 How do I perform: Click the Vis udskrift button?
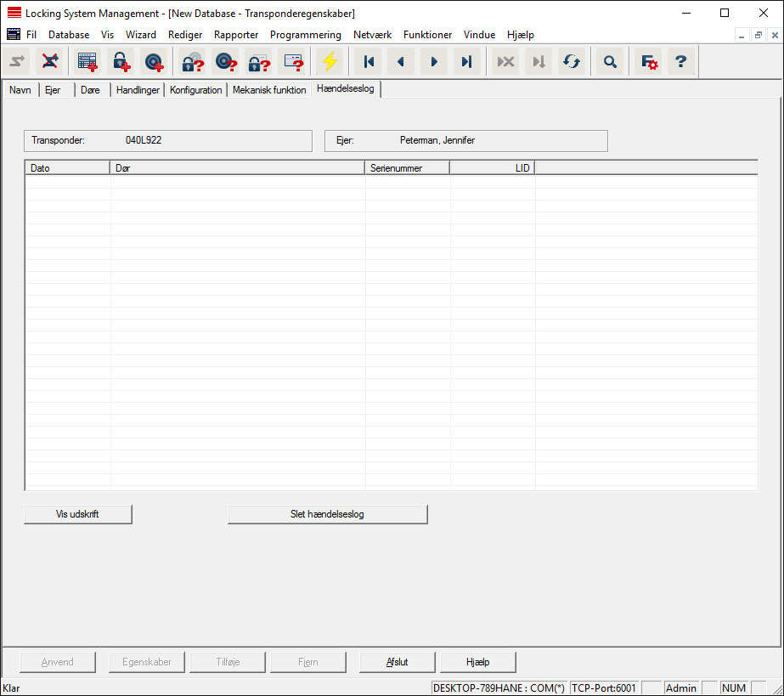tap(78, 514)
